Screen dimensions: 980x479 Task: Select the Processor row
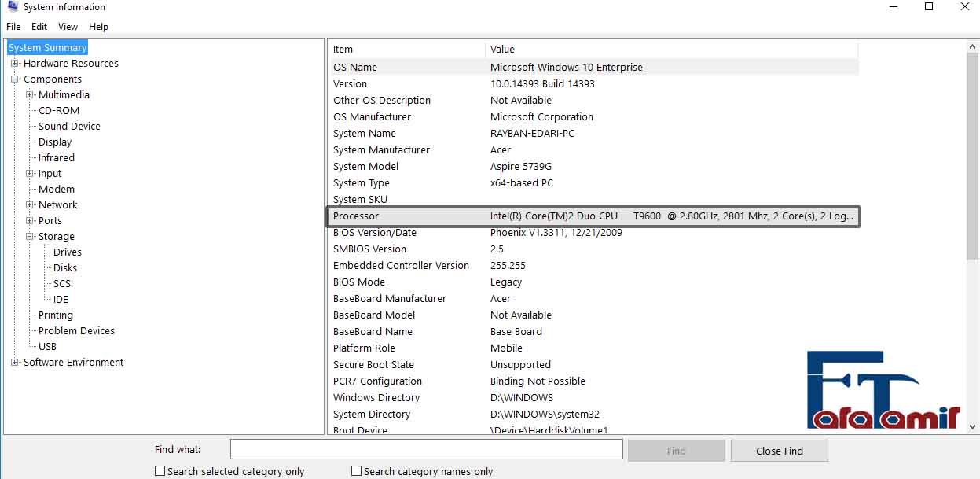point(593,216)
